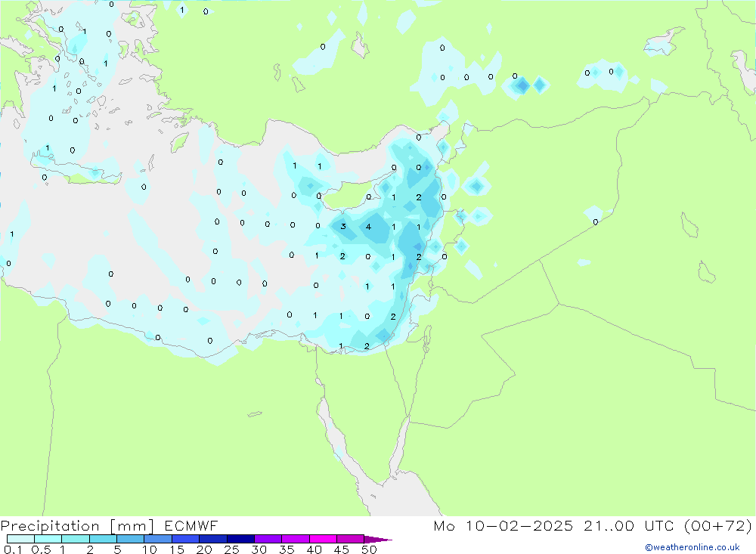The image size is (756, 554).
Task: Select the 40–45 mm magenta legend swatch
Action: pyautogui.click(x=323, y=539)
